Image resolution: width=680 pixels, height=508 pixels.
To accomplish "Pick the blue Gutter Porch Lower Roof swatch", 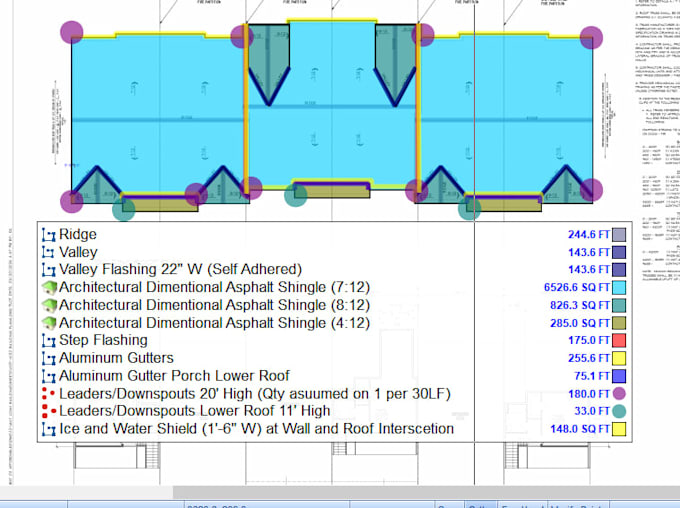I will pos(619,376).
